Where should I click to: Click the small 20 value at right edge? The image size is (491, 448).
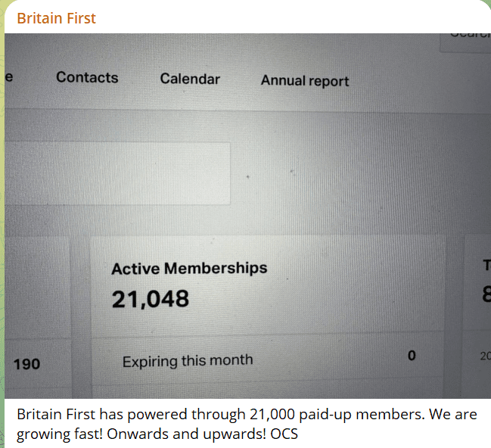tap(485, 356)
